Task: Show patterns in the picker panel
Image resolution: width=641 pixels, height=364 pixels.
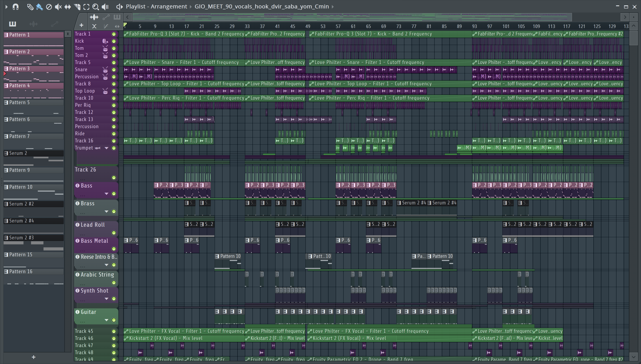Action: click(12, 24)
